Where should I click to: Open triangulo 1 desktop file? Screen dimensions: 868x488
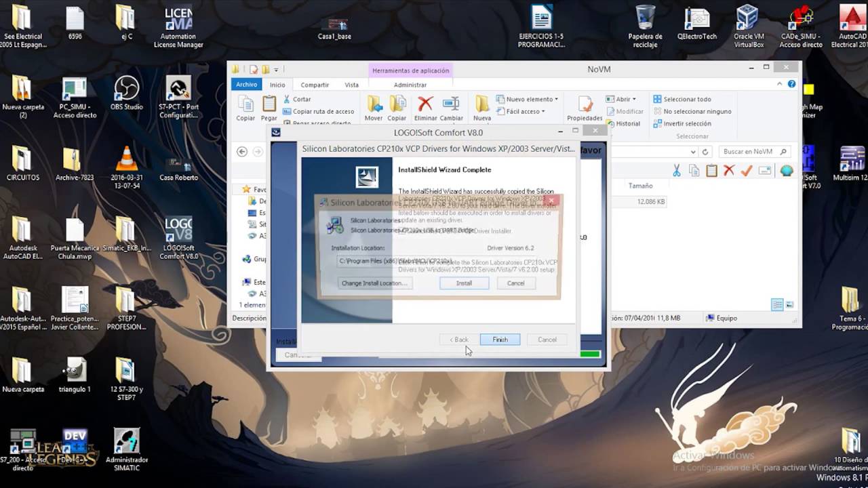click(x=75, y=375)
